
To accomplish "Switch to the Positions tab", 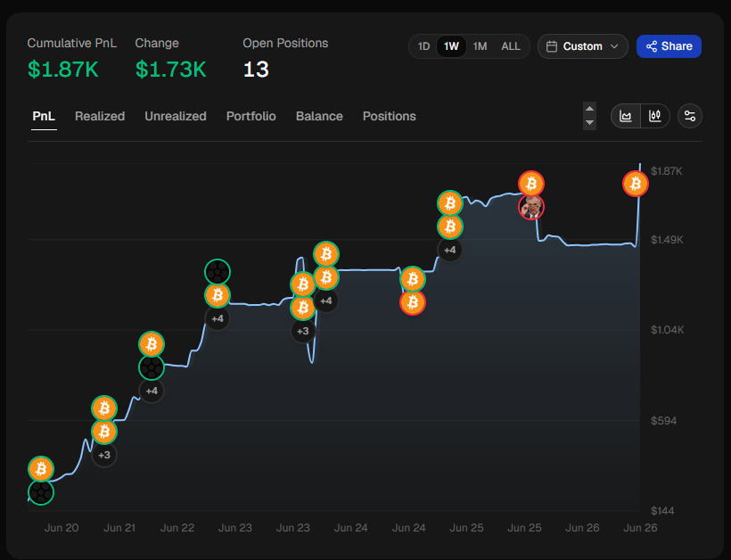I will pyautogui.click(x=390, y=116).
